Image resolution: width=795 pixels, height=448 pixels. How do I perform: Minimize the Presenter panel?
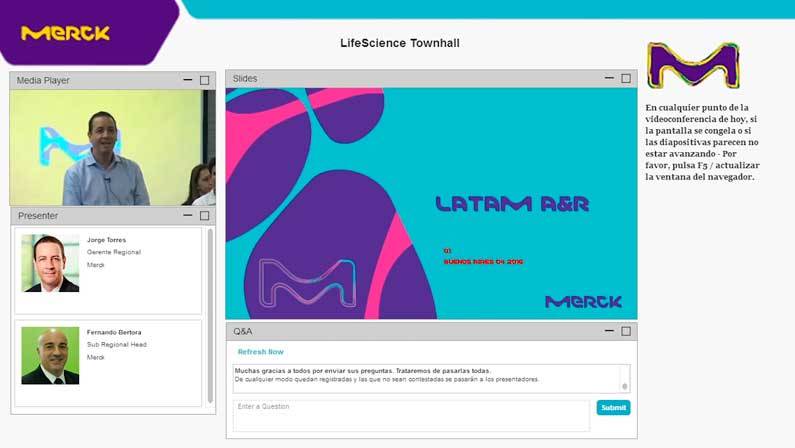pos(188,215)
